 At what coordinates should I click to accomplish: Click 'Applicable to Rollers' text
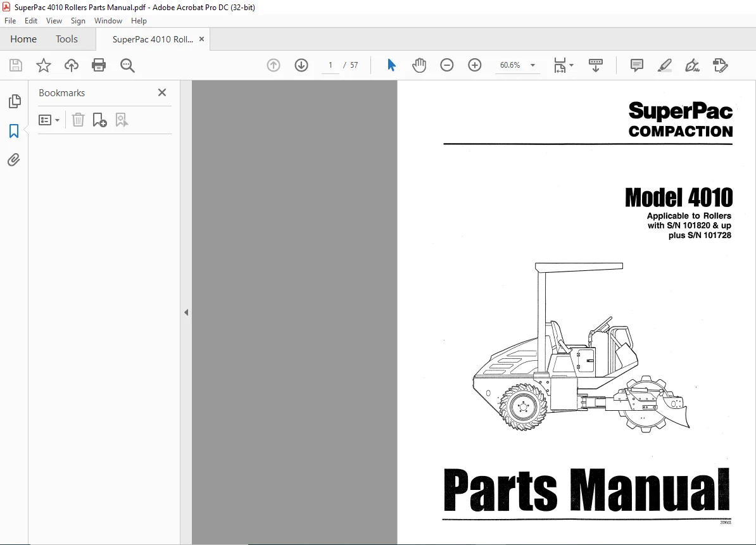point(689,216)
